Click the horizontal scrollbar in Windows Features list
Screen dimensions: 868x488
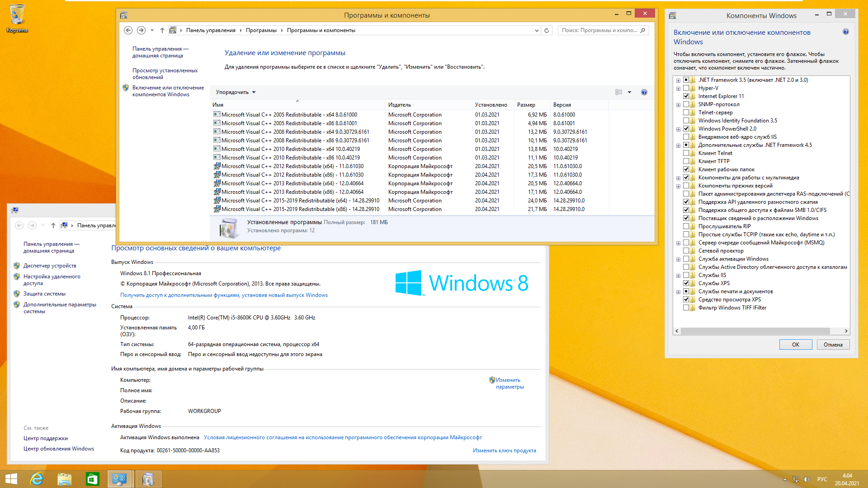755,331
